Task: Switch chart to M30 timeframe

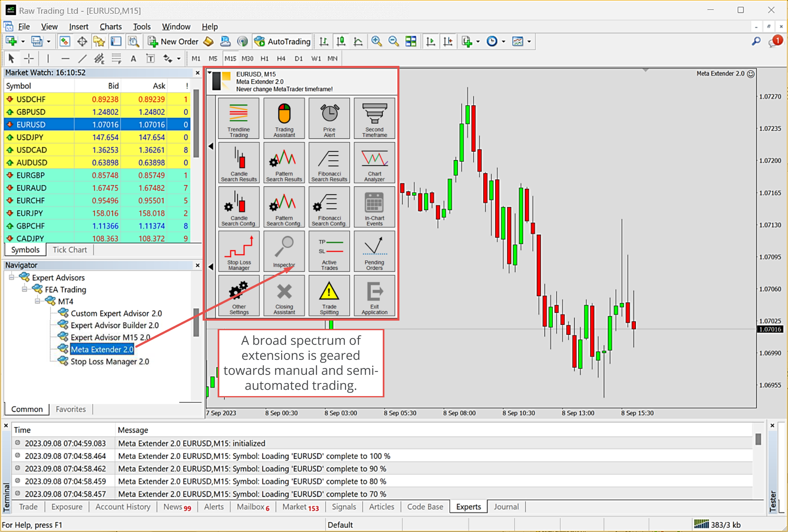Action: pos(247,58)
